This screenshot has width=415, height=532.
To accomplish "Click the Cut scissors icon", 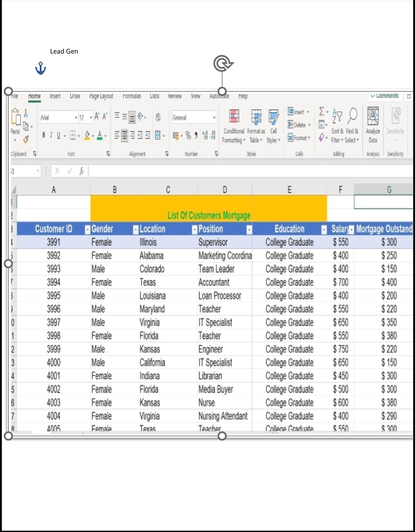I will pos(26,114).
